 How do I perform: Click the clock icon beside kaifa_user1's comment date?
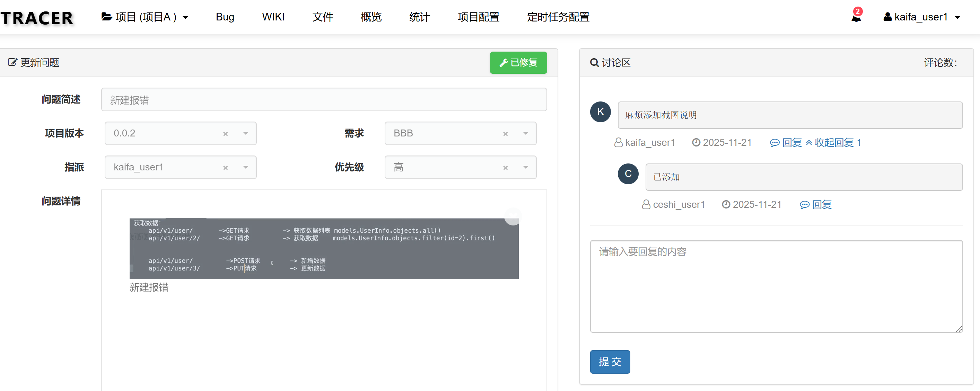pyautogui.click(x=696, y=142)
